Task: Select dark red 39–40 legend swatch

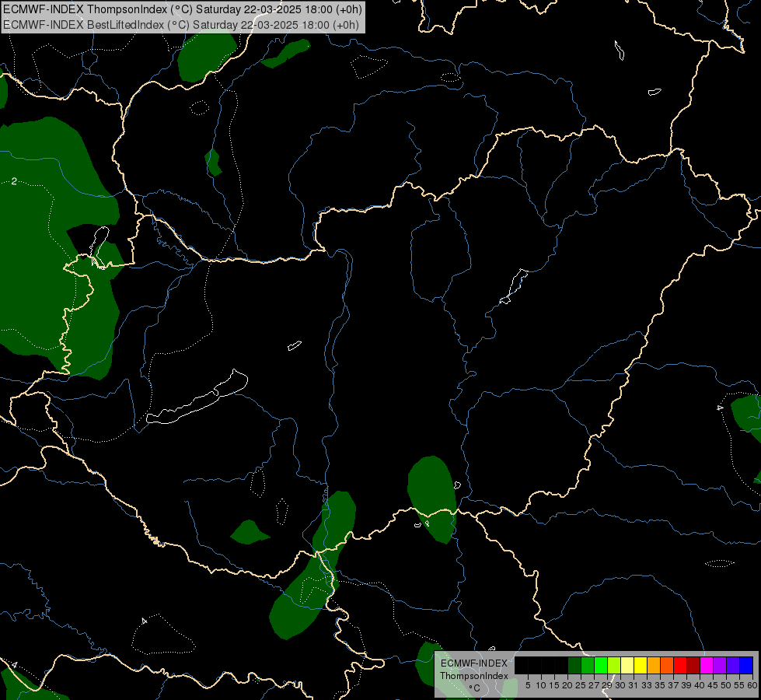Action: click(693, 665)
